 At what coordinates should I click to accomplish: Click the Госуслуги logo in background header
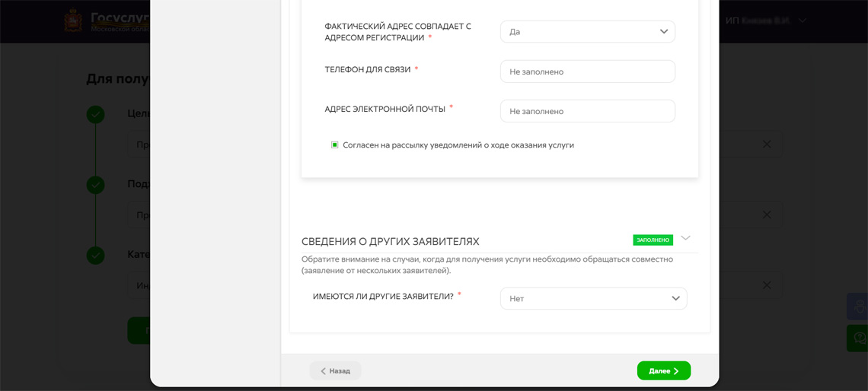[x=107, y=21]
